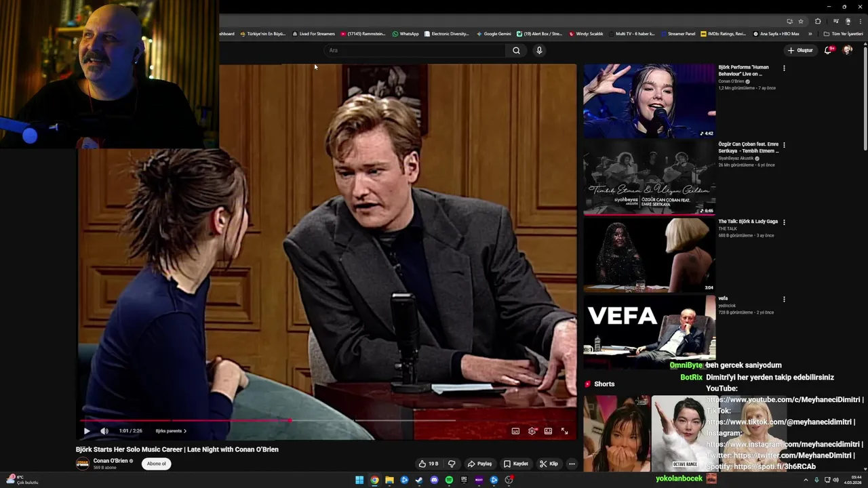Open Steam from the taskbar

point(419,480)
